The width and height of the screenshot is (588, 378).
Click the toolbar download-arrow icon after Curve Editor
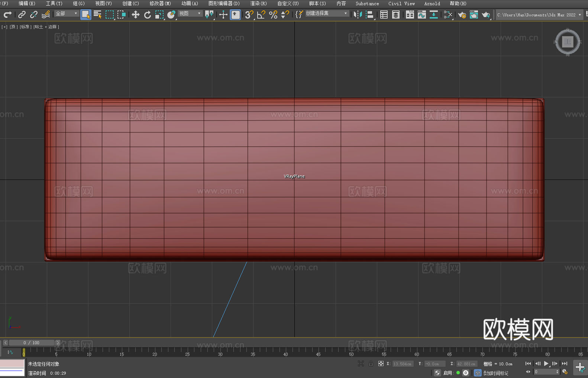(x=434, y=14)
